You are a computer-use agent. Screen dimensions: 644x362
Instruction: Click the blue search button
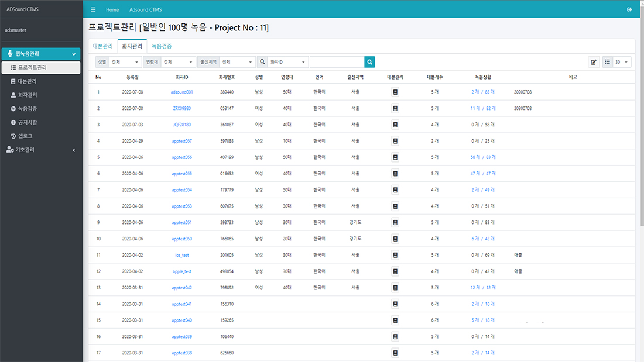pos(369,62)
